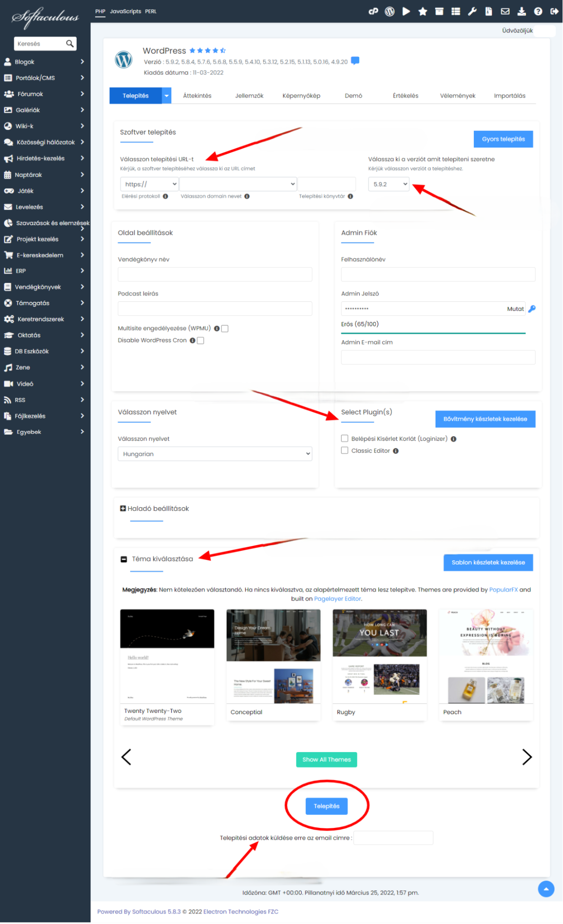Image resolution: width=563 pixels, height=924 pixels.
Task: Click the Admin E-mail cím input field
Action: 438,357
